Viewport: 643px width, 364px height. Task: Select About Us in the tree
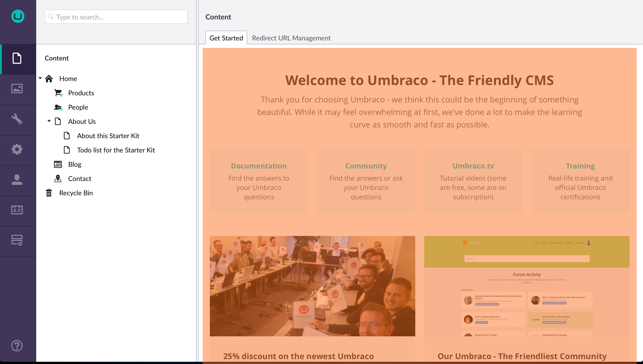tap(82, 121)
